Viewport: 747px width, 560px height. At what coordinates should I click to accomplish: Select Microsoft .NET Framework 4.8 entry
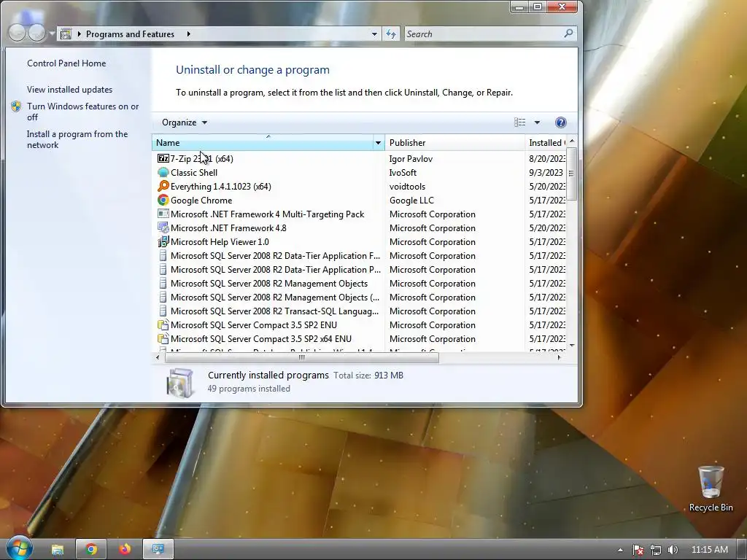(x=228, y=228)
